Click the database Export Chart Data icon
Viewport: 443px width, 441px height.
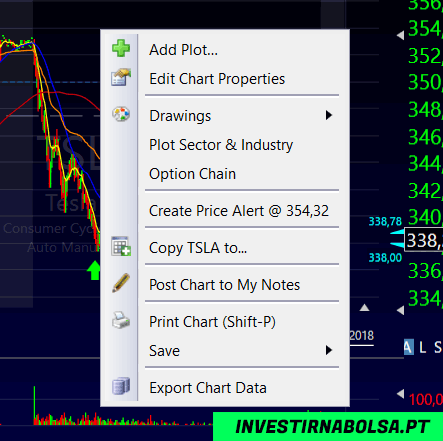point(121,386)
